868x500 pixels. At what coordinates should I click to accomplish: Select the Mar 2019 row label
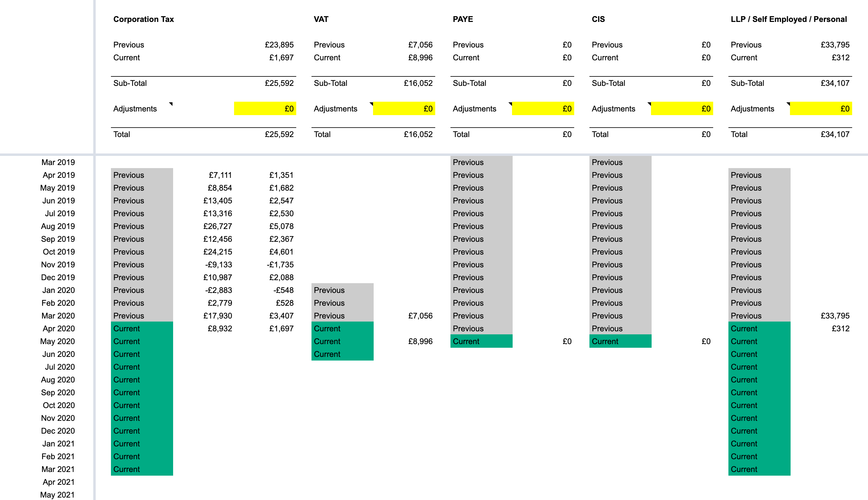coord(58,162)
